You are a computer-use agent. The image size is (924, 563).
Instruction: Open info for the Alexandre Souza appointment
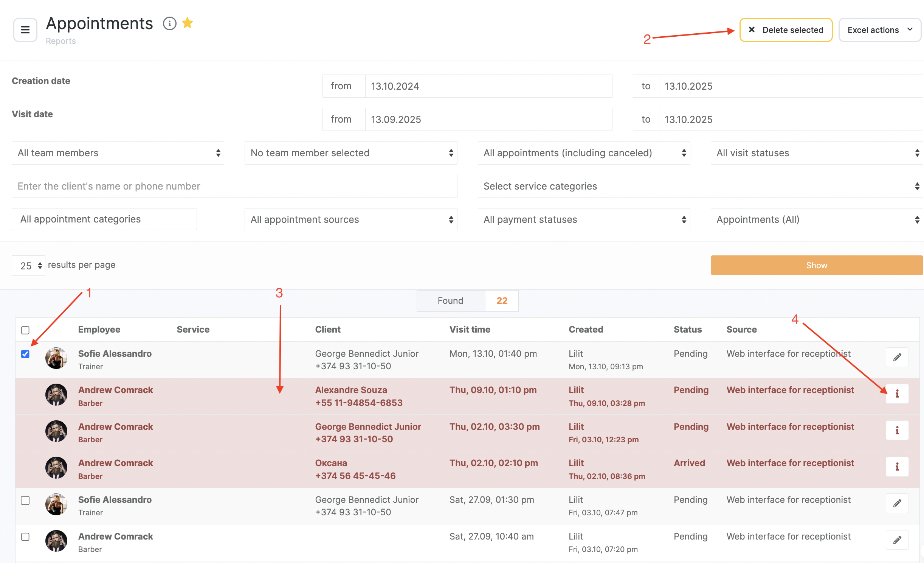pyautogui.click(x=897, y=394)
